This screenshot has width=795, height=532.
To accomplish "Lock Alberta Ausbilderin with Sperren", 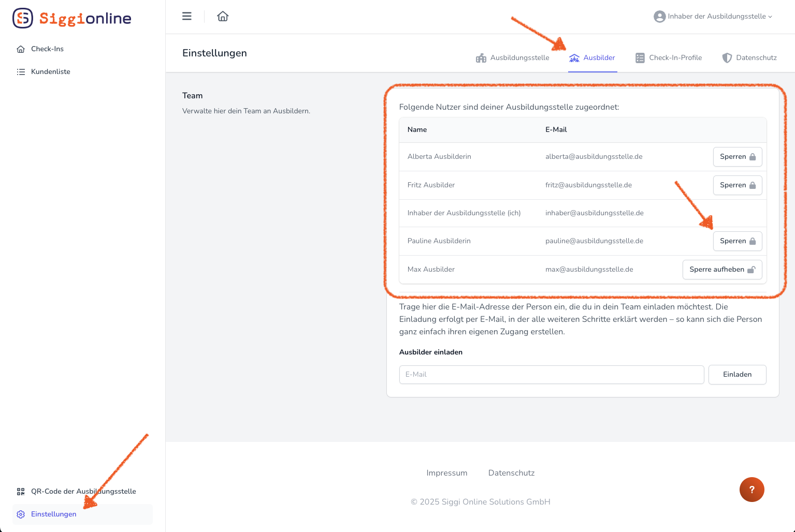I will point(737,157).
